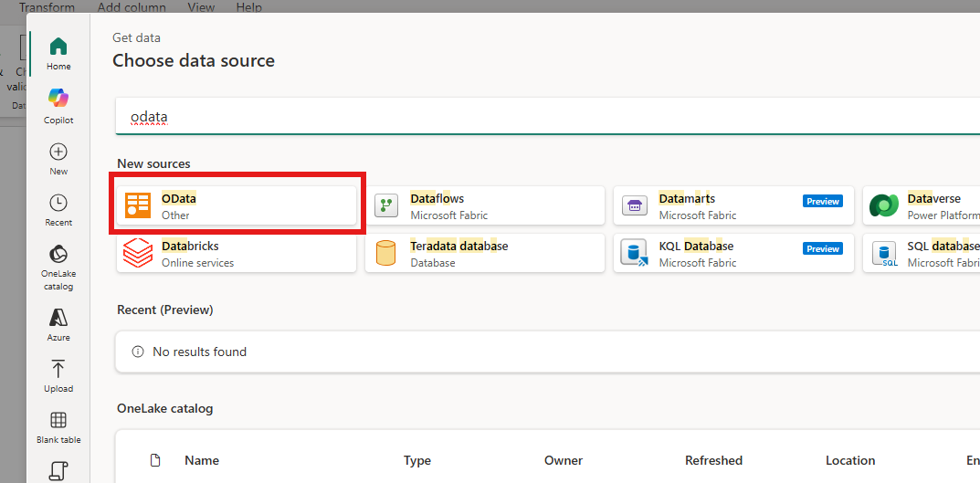Open the Help ribbon tab
This screenshot has width=980, height=483.
(x=248, y=7)
